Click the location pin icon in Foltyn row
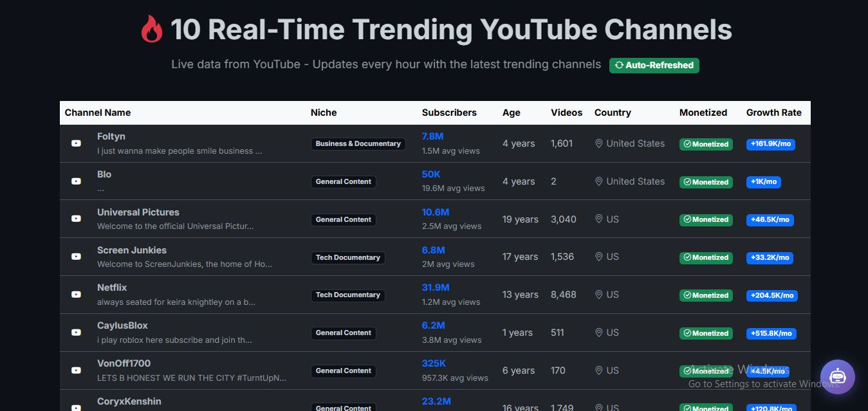The image size is (868, 411). [599, 143]
